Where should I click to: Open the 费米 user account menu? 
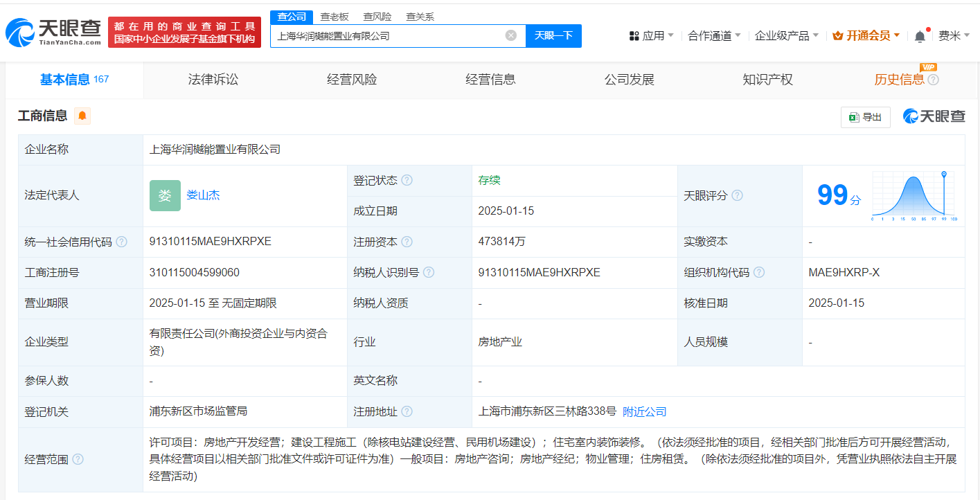point(953,36)
